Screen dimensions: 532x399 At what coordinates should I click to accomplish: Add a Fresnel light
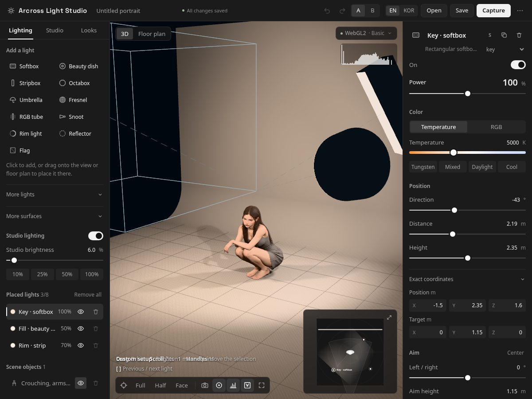coord(79,100)
